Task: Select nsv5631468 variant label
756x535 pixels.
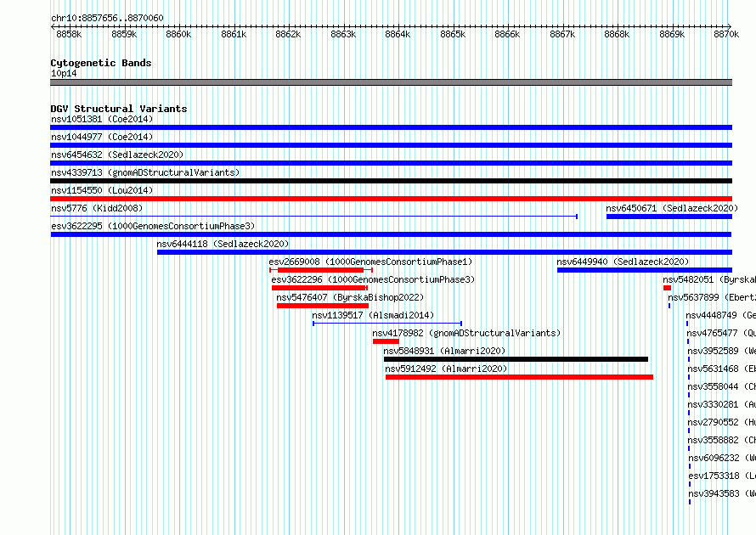Action: point(722,369)
